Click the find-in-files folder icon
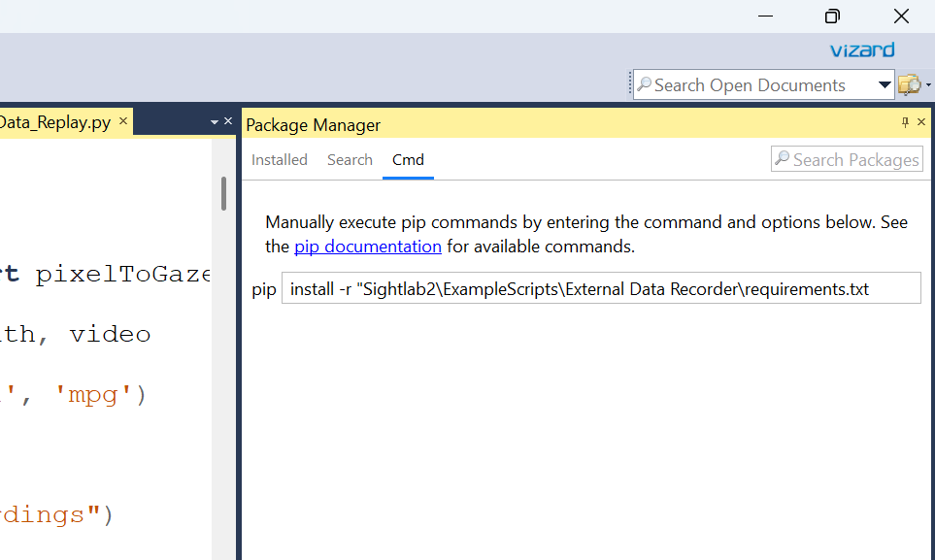 (x=910, y=84)
